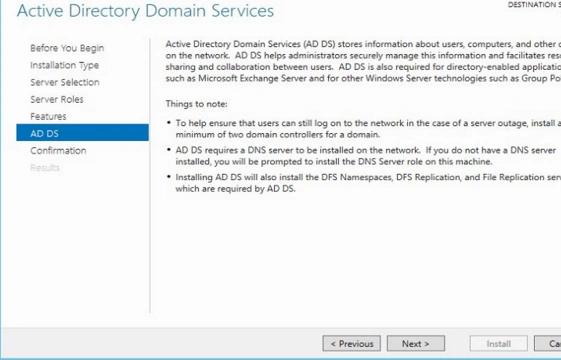This screenshot has height=360, width=561.
Task: Select Server Selection in wizard sidebar
Action: coord(65,82)
